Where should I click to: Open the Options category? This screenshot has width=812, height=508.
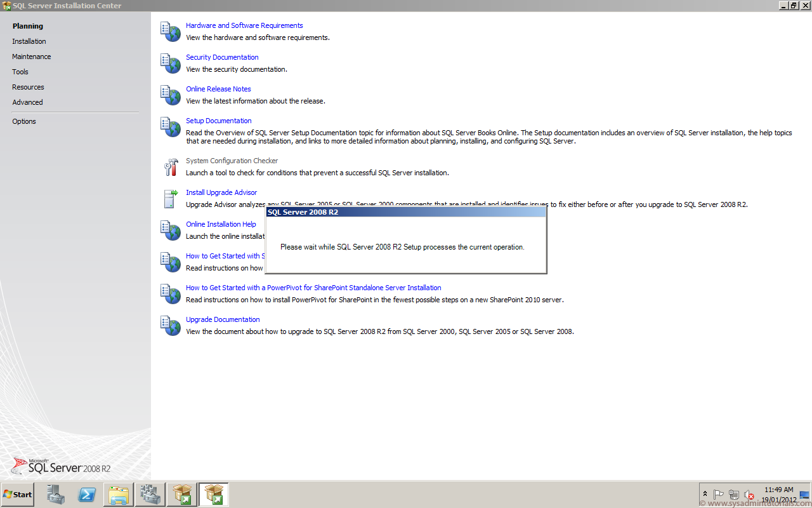click(x=24, y=121)
